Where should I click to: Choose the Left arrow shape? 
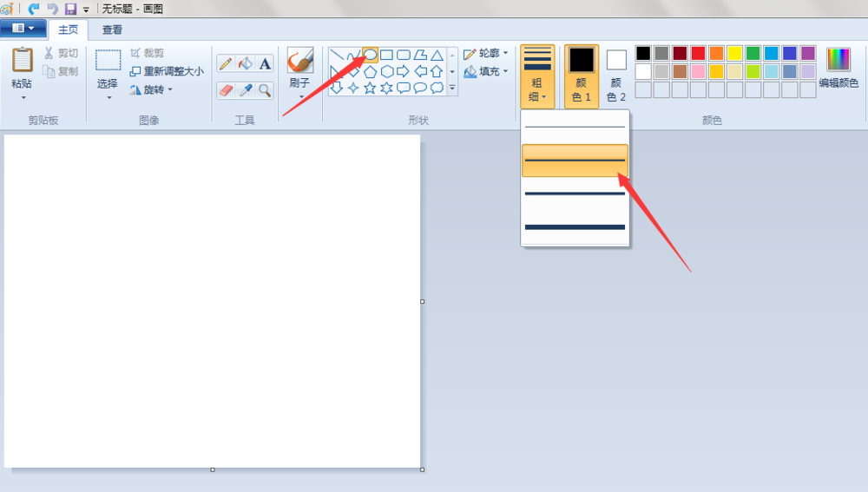tap(420, 71)
